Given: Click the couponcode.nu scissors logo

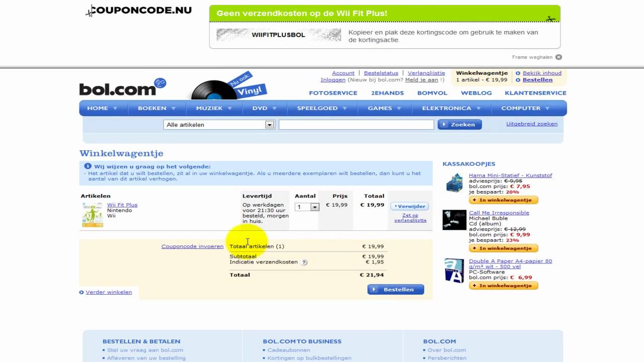Looking at the screenshot, I should click(138, 11).
